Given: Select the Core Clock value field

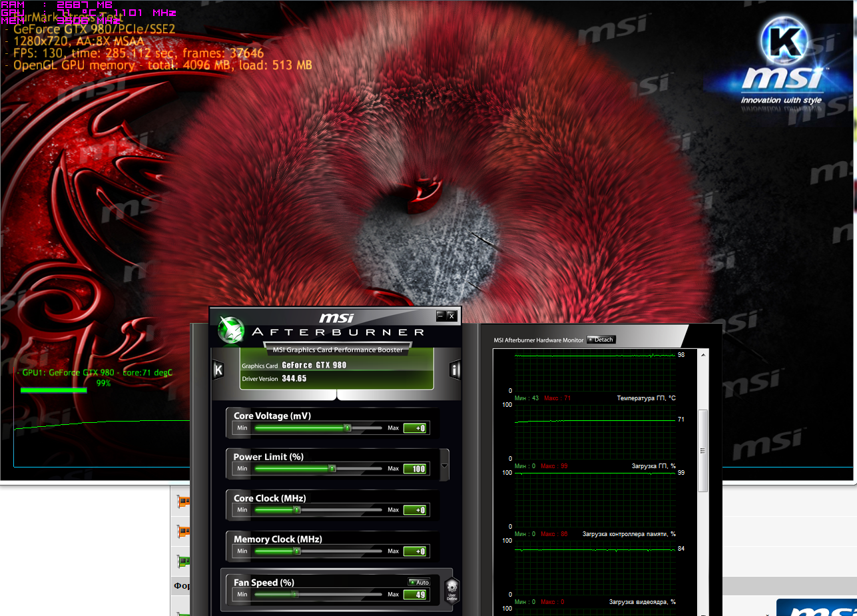Looking at the screenshot, I should click(415, 510).
